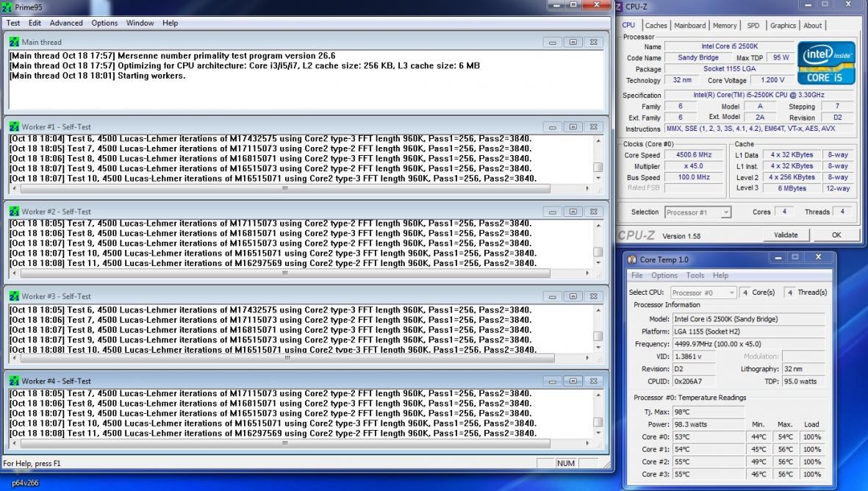This screenshot has width=868, height=491.
Task: Select the CPU tab in CPU-Z
Action: (628, 26)
